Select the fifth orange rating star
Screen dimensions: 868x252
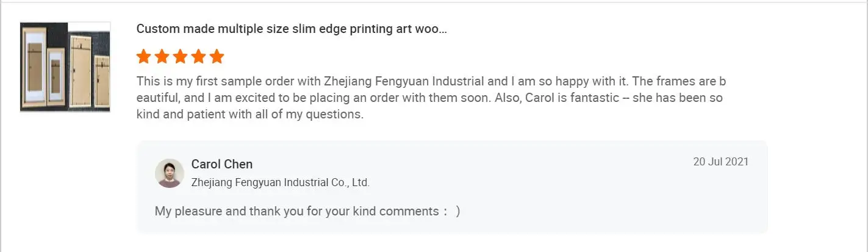(x=217, y=57)
